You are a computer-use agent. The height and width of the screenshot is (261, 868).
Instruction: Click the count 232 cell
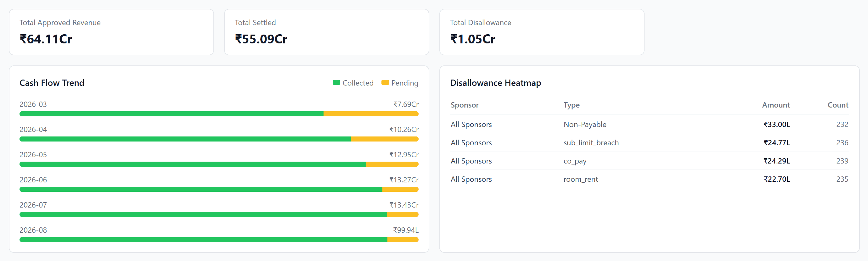[842, 125]
